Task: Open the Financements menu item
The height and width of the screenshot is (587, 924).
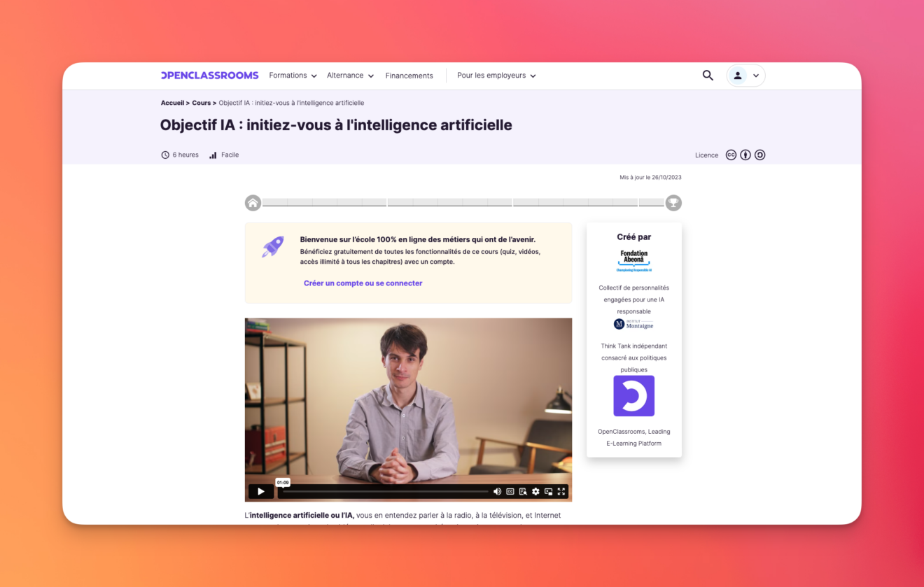Action: click(409, 76)
